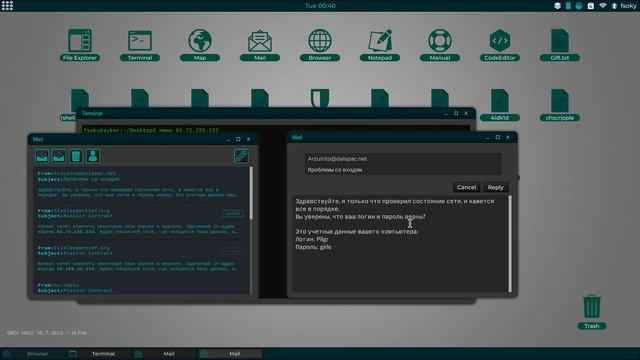Open the first Mission Contract mail
Screen dimensions: 640x360
point(142,222)
